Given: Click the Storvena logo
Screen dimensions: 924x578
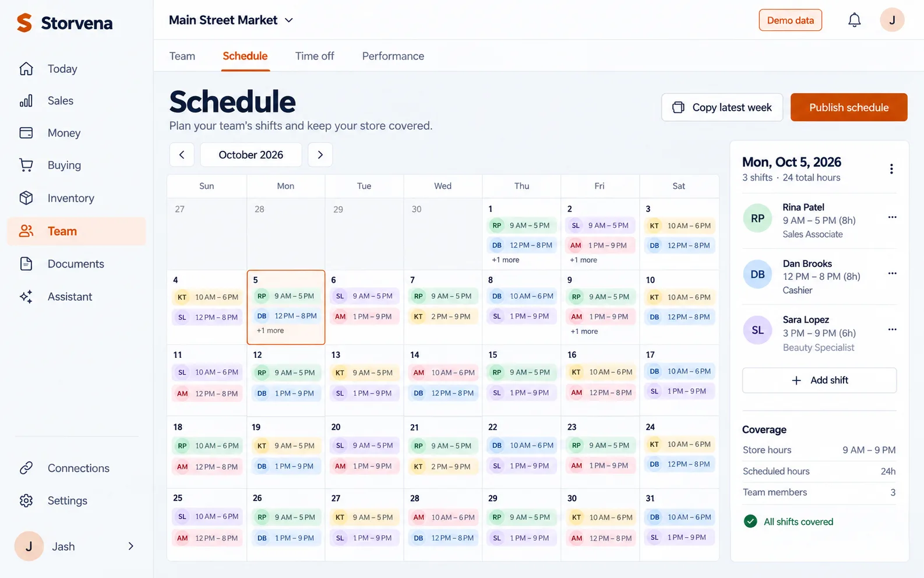Looking at the screenshot, I should (x=65, y=23).
